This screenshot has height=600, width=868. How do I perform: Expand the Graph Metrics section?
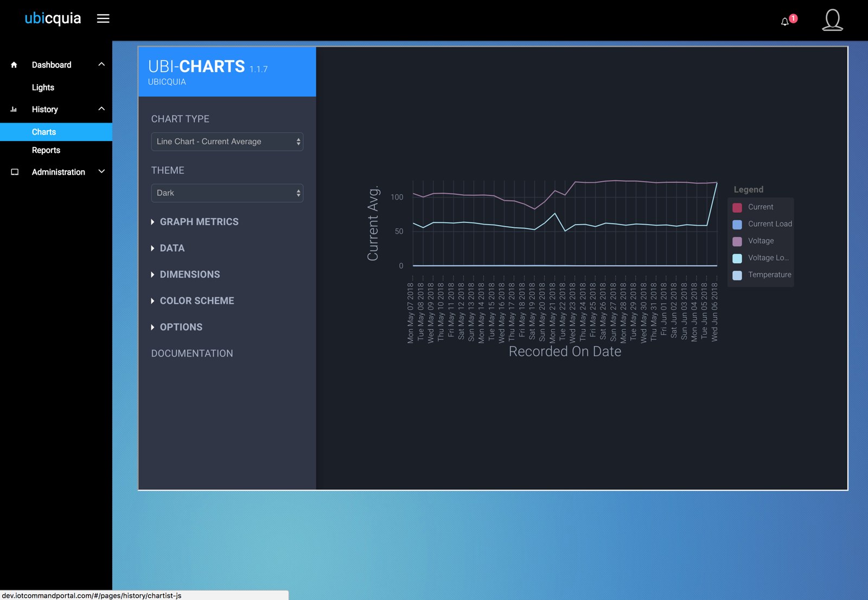click(195, 222)
